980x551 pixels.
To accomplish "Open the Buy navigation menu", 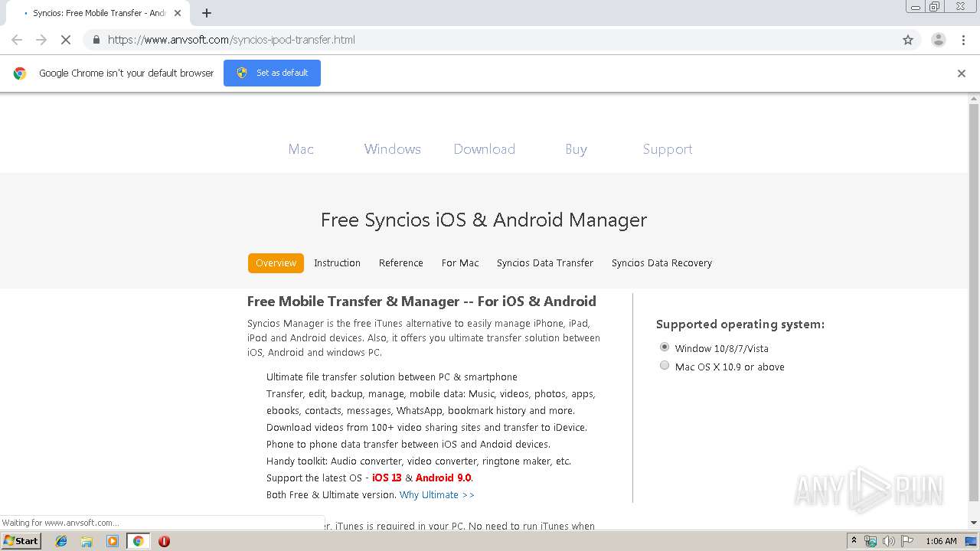I will point(576,149).
